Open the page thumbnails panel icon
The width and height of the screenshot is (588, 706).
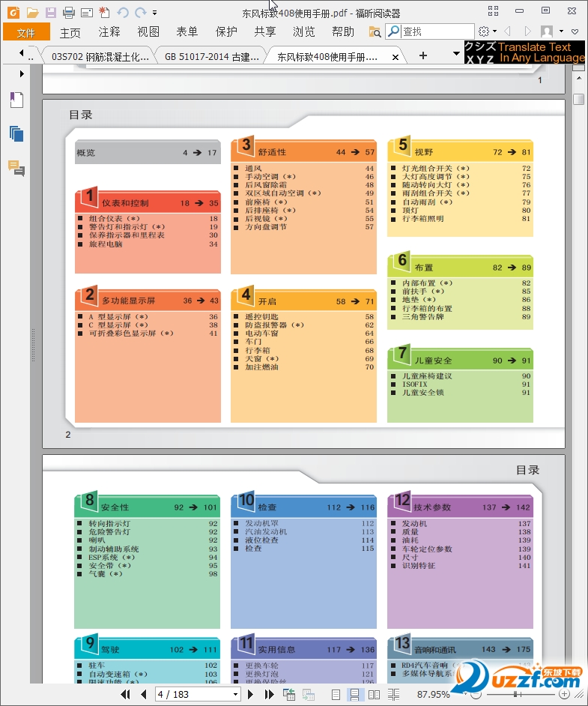[16, 134]
